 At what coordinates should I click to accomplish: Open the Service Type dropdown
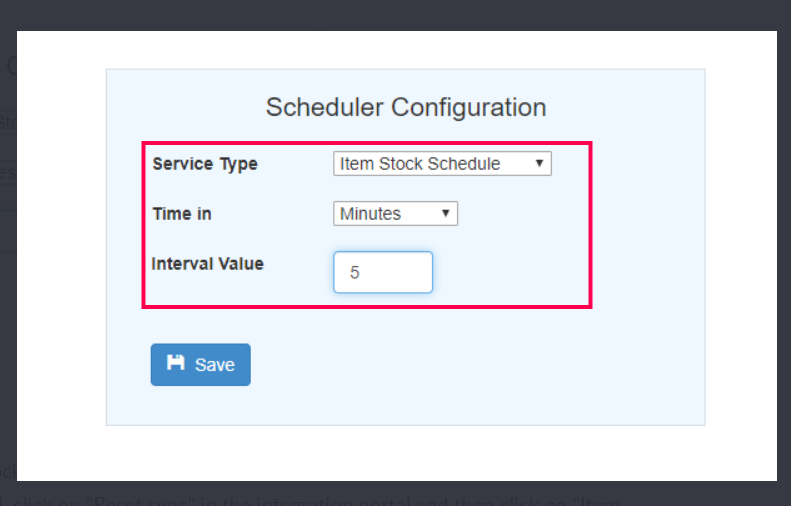[441, 164]
